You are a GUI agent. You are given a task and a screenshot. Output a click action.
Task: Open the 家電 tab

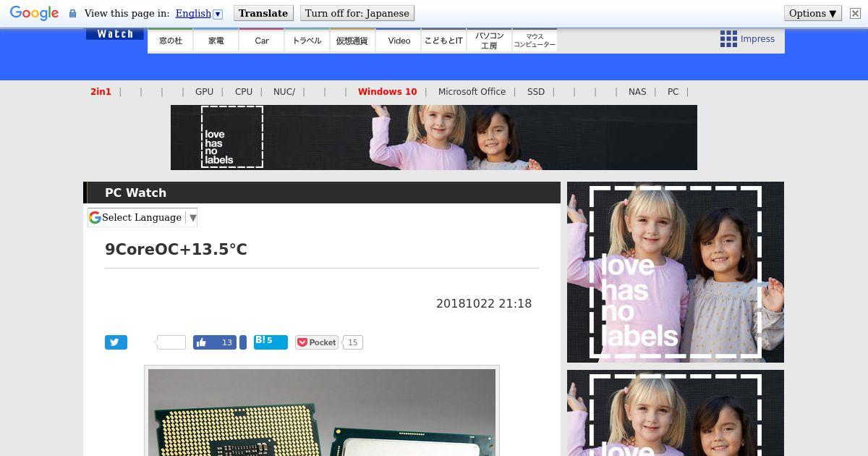click(216, 41)
